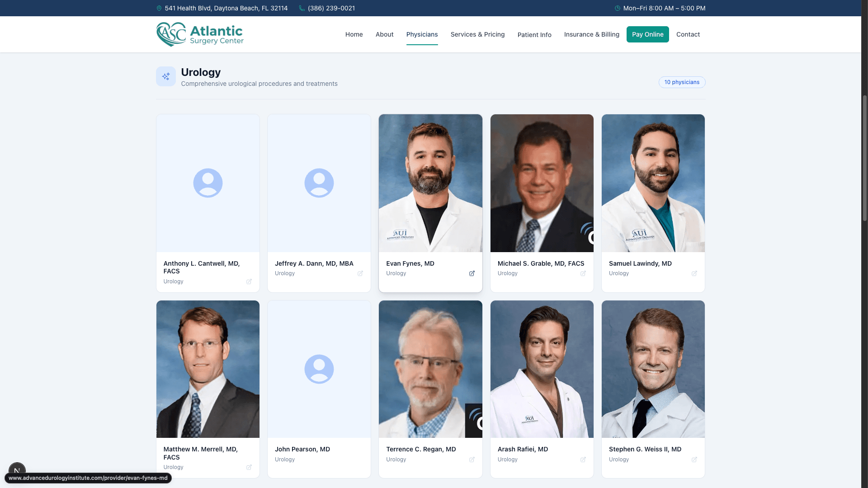Image resolution: width=868 pixels, height=488 pixels.
Task: Click the sparkle icon beside Urology heading
Action: pyautogui.click(x=165, y=76)
